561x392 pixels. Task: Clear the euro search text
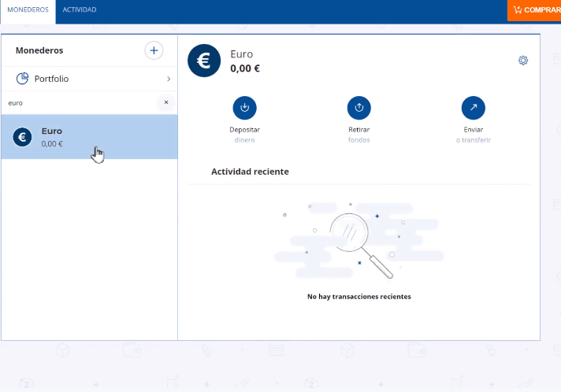(165, 102)
